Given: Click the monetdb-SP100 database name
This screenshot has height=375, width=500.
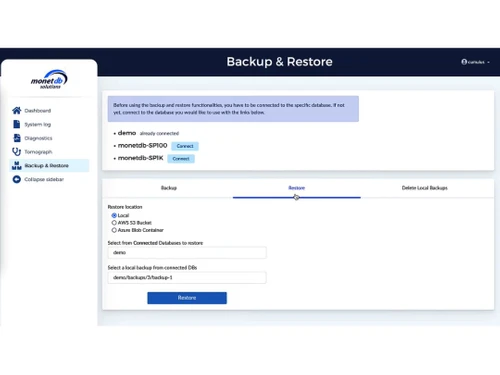Looking at the screenshot, I should tap(143, 145).
